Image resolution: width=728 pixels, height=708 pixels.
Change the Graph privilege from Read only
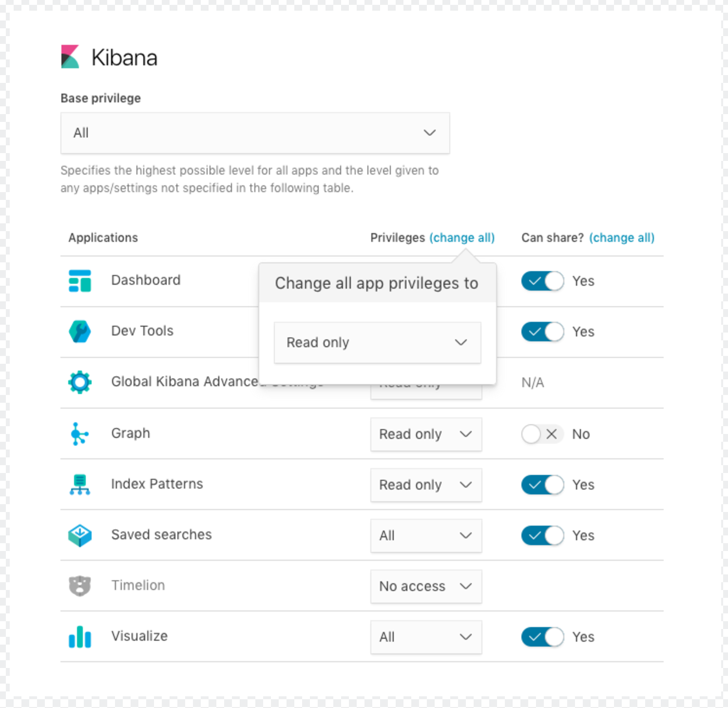click(x=425, y=434)
